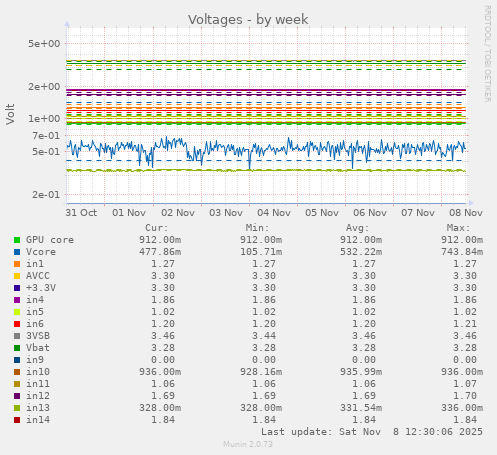Click the Vcore blue legend swatch

tap(17, 252)
